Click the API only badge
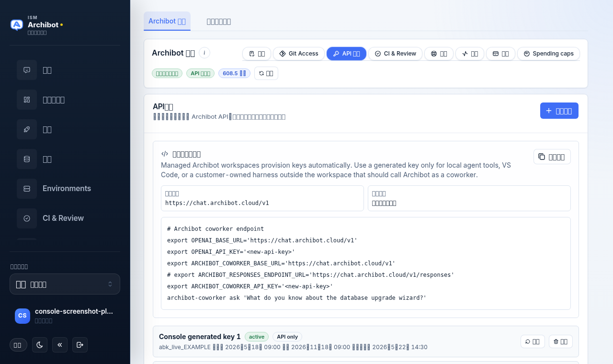 coord(287,337)
